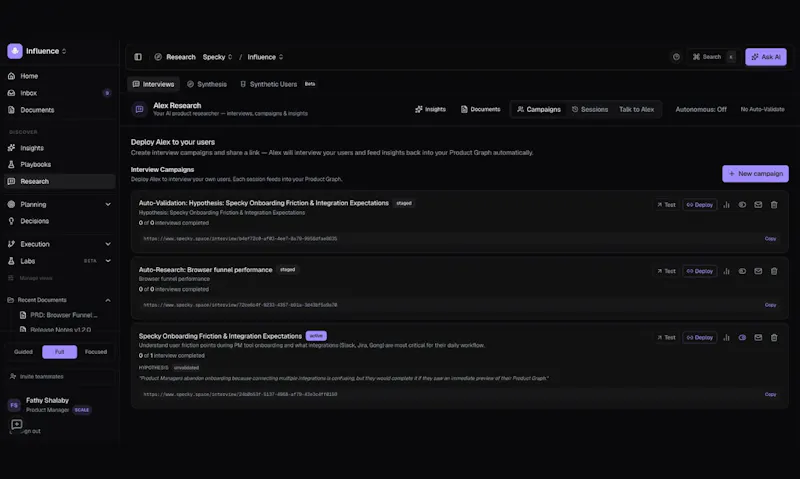Test the active Specky Onboarding Friction campaign
The height and width of the screenshot is (479, 800).
click(x=666, y=337)
